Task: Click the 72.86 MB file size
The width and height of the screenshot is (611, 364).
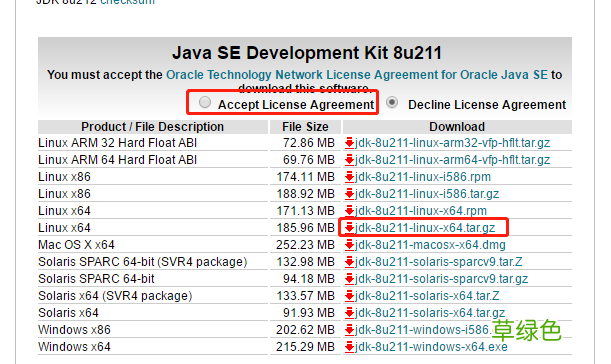Action: [x=309, y=143]
